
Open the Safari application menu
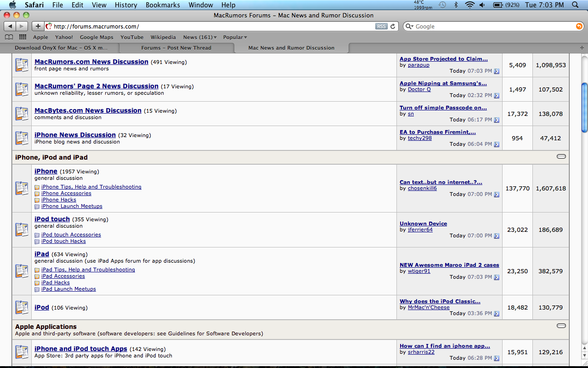[x=34, y=5]
